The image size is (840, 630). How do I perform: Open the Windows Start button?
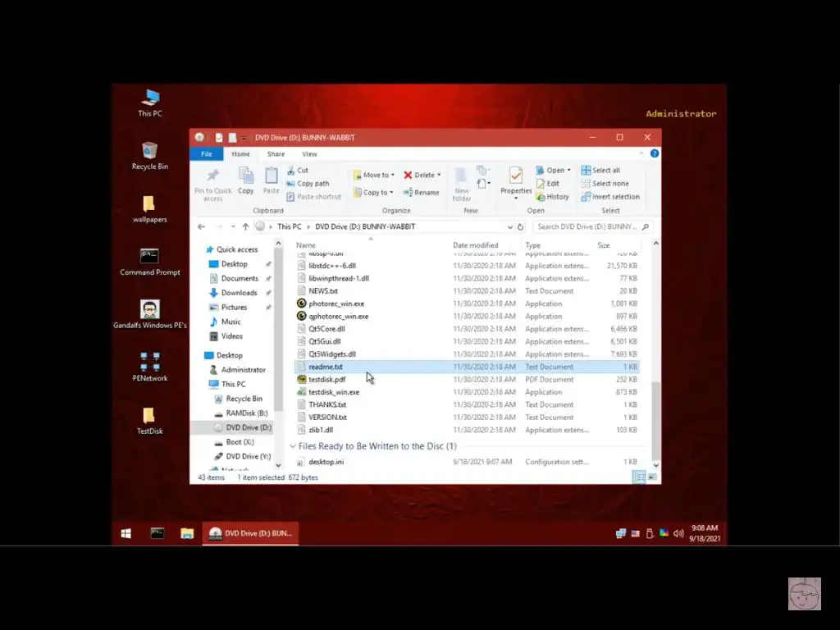tap(126, 533)
